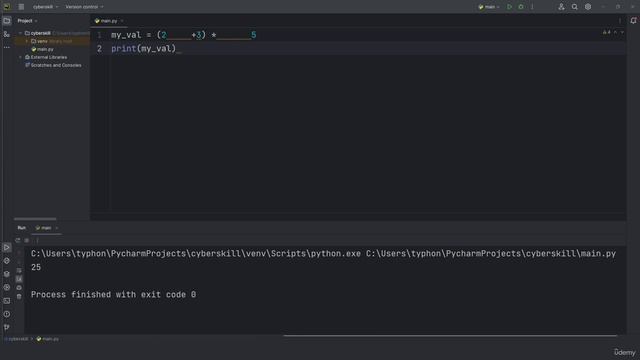The height and width of the screenshot is (360, 640).
Task: Go to next highlighted problem arrow
Action: pyautogui.click(x=622, y=32)
